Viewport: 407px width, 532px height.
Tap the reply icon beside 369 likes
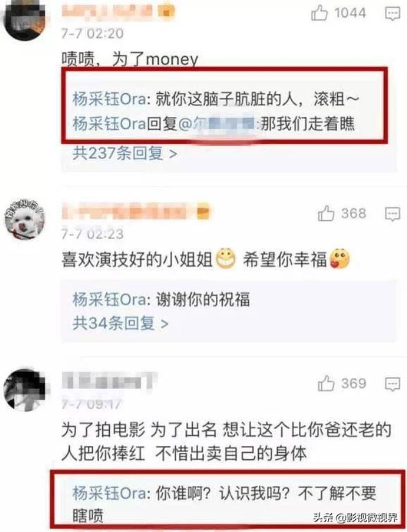coord(392,384)
